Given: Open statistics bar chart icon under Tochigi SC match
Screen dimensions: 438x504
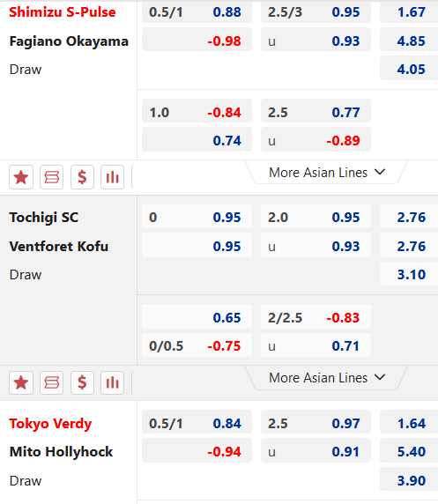Looking at the screenshot, I should point(112,382).
